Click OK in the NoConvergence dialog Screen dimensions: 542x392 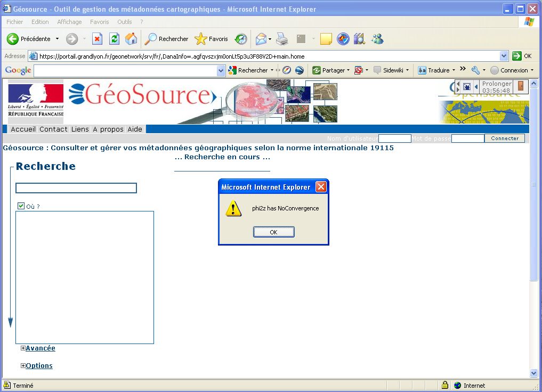click(x=274, y=232)
